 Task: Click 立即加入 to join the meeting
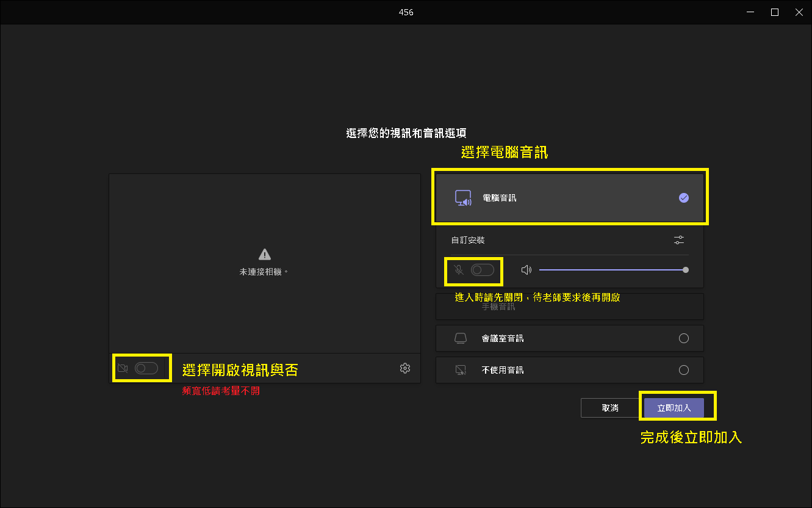click(x=674, y=408)
